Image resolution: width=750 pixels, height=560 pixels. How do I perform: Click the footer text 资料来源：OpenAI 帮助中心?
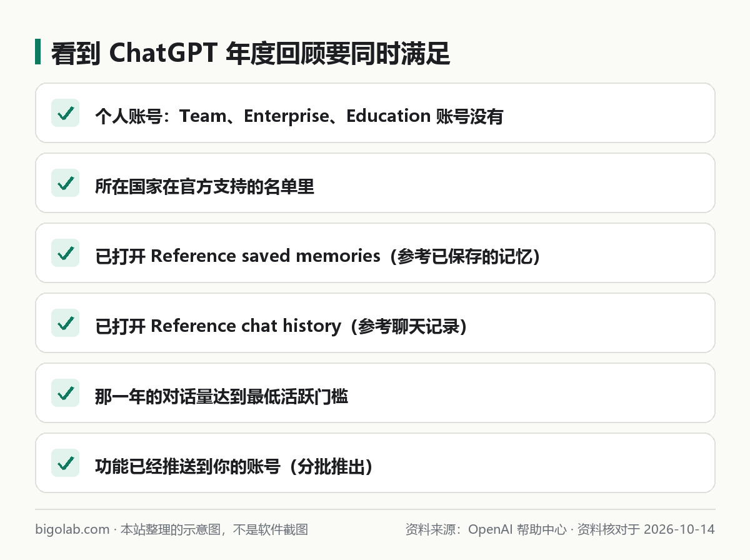pos(486,530)
